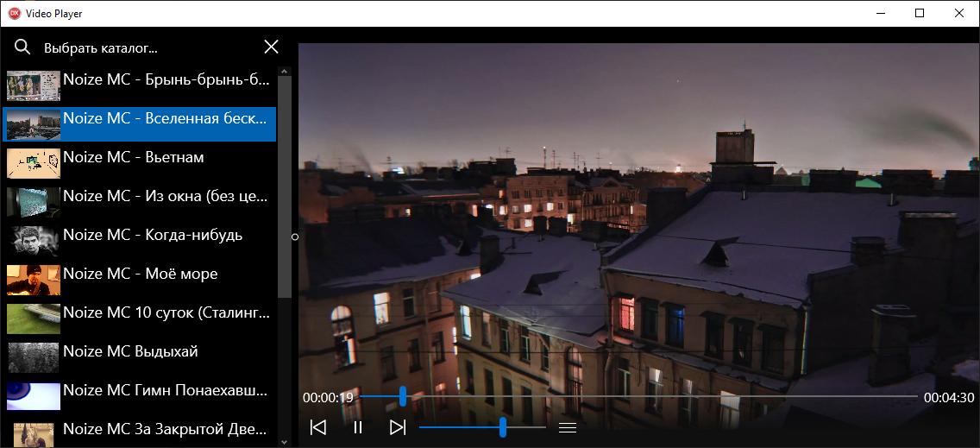The width and height of the screenshot is (980, 448).
Task: Select 'Noize MC - Моё море' item
Action: click(140, 280)
